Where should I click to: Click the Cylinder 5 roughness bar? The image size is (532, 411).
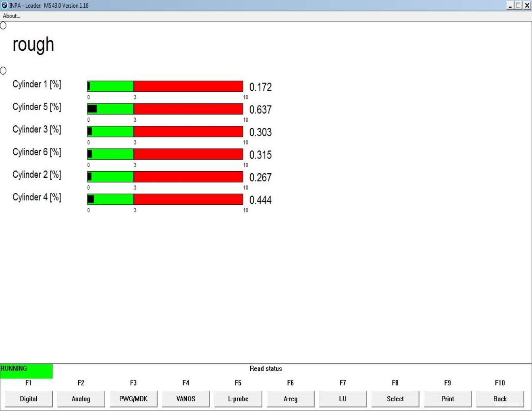click(165, 109)
